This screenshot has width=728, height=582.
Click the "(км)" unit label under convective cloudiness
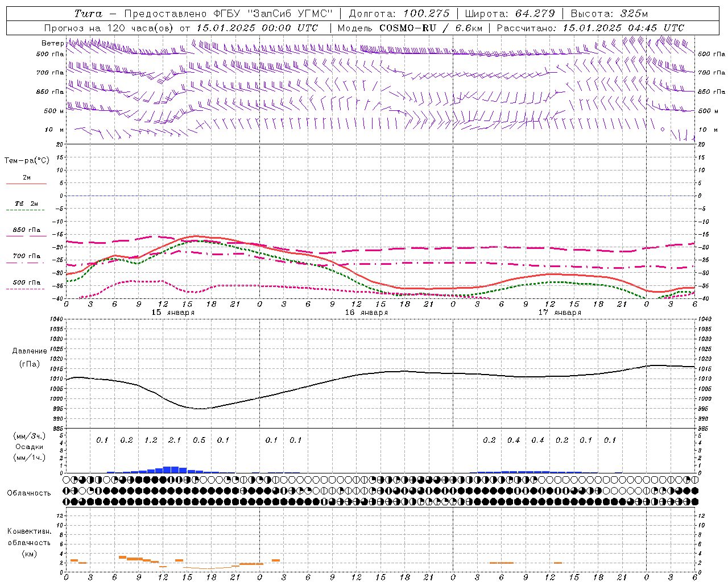coord(29,554)
